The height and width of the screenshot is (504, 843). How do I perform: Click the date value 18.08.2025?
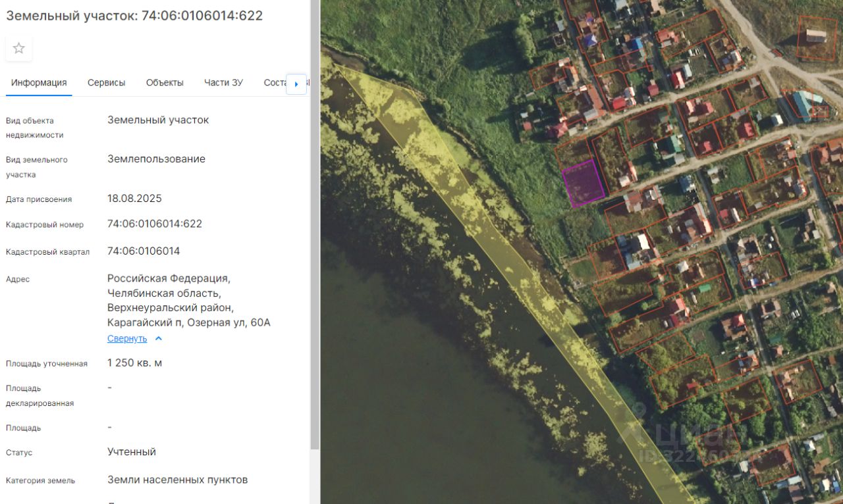(134, 199)
